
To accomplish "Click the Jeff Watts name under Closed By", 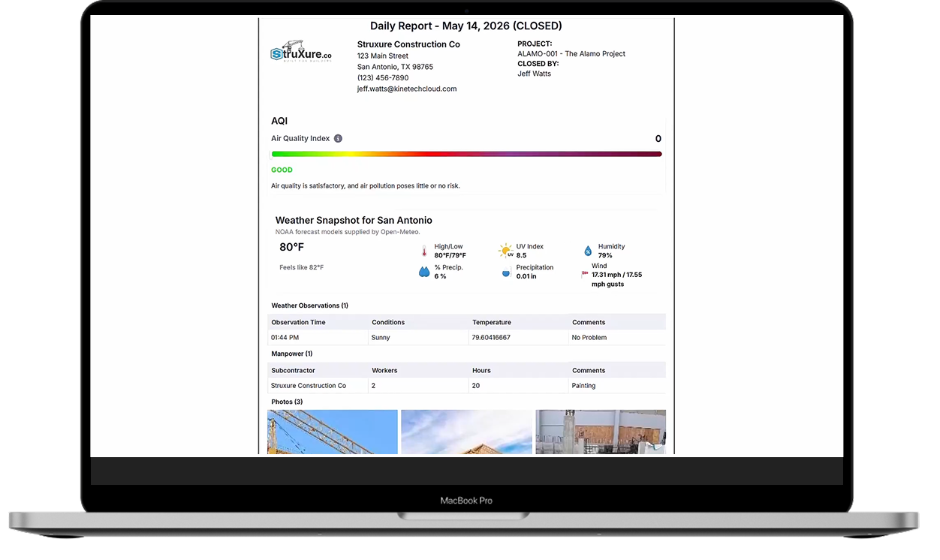I will click(x=534, y=74).
